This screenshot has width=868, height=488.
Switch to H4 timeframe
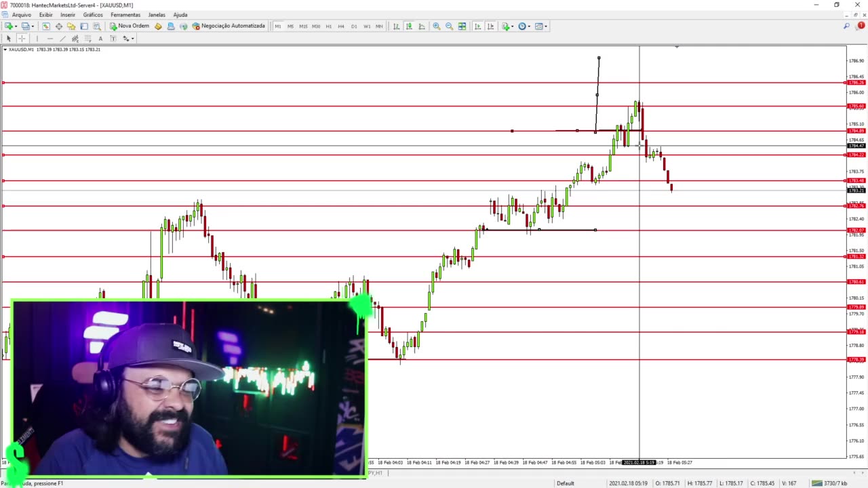click(341, 26)
